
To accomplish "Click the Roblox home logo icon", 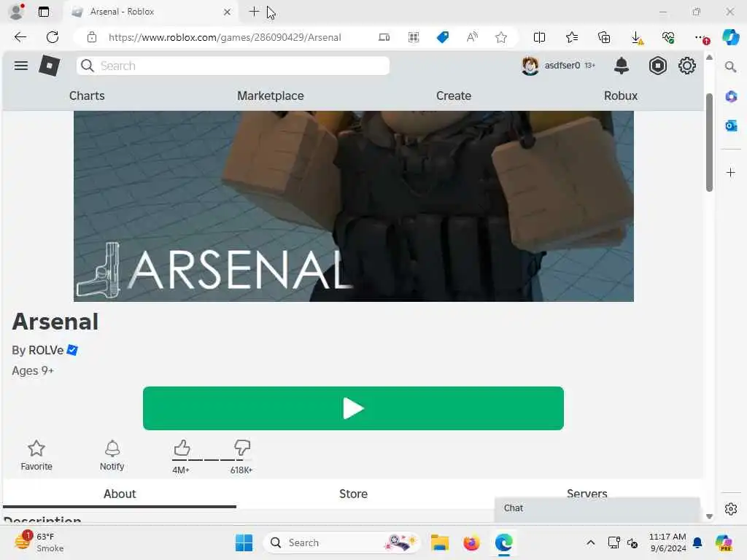I will click(x=50, y=66).
